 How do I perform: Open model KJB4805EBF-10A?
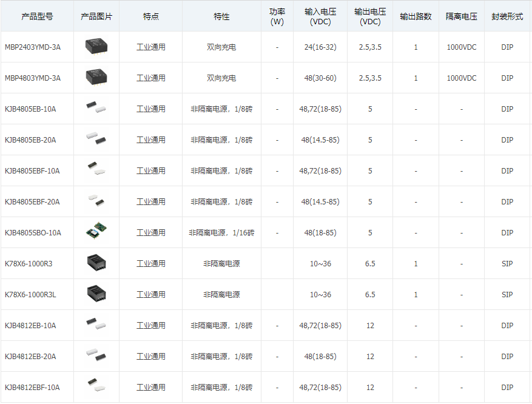(x=32, y=170)
